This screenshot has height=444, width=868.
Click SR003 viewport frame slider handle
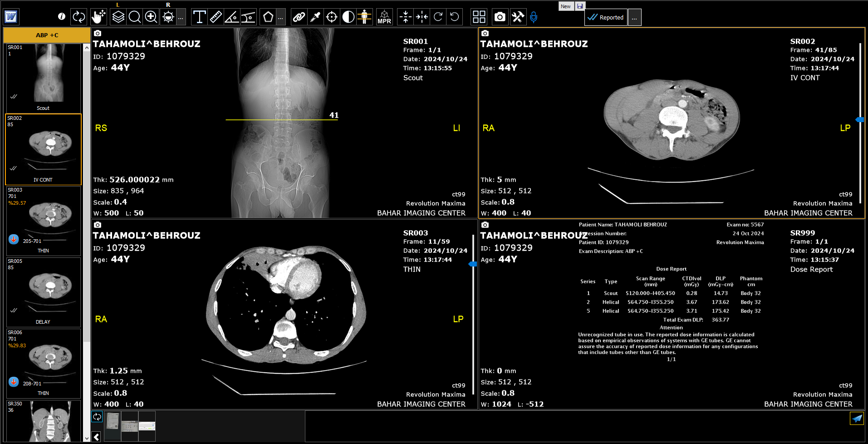pyautogui.click(x=472, y=264)
